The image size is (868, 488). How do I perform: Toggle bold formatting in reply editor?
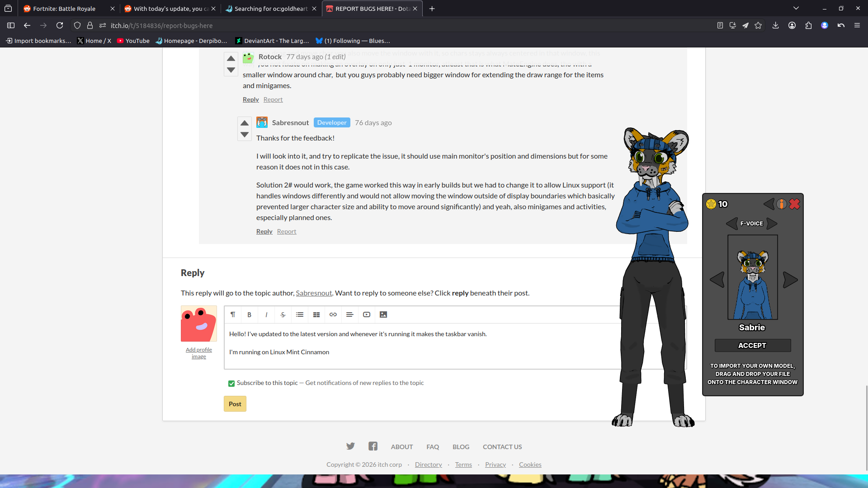[x=249, y=314]
